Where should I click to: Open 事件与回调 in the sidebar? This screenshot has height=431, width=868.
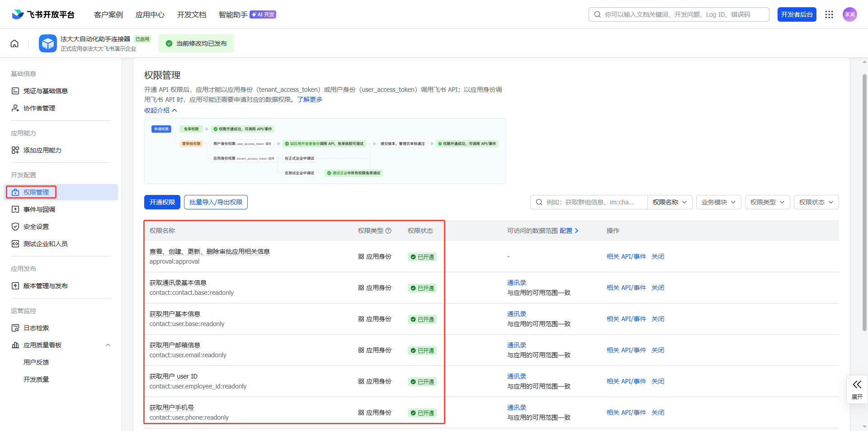tap(39, 209)
